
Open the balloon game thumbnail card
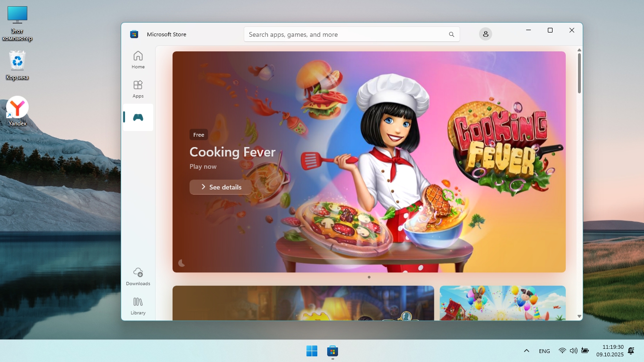pos(502,303)
